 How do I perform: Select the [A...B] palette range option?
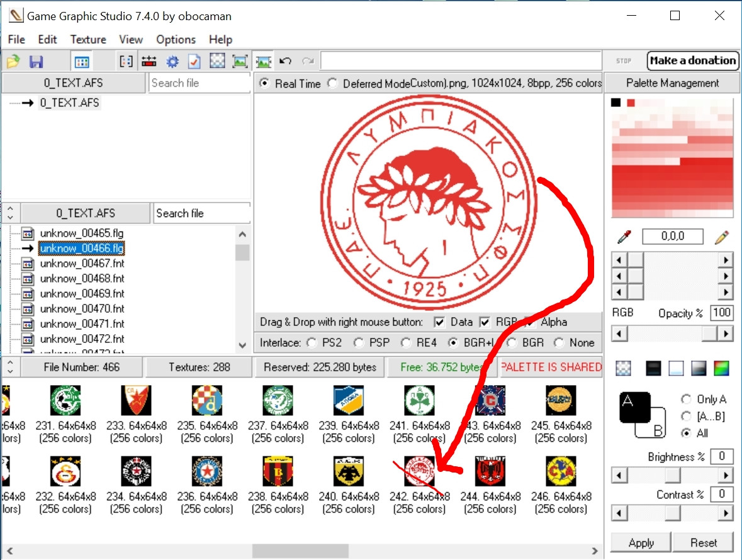pos(686,416)
